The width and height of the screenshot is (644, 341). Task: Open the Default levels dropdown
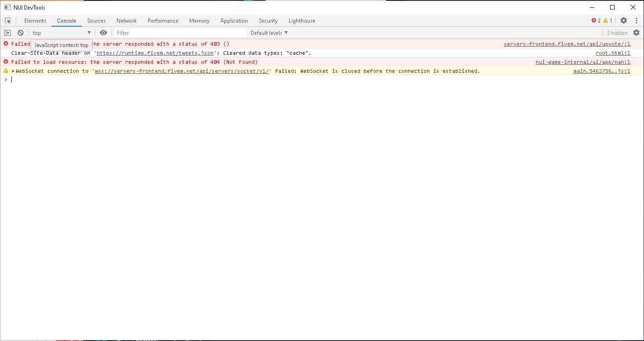click(269, 33)
